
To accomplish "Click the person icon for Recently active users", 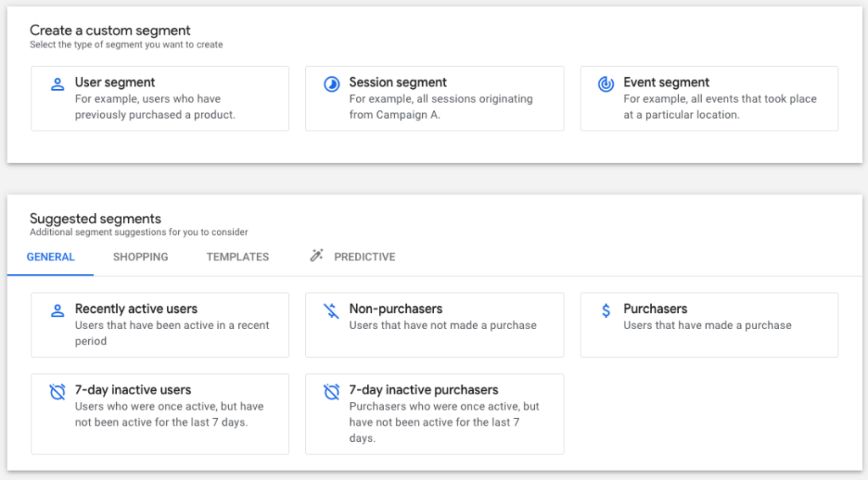I will tap(58, 310).
